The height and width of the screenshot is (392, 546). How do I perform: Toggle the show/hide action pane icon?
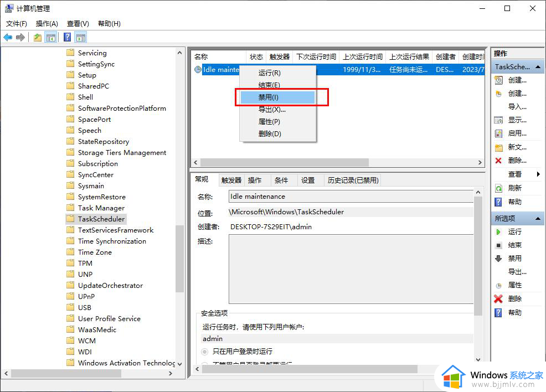point(81,37)
